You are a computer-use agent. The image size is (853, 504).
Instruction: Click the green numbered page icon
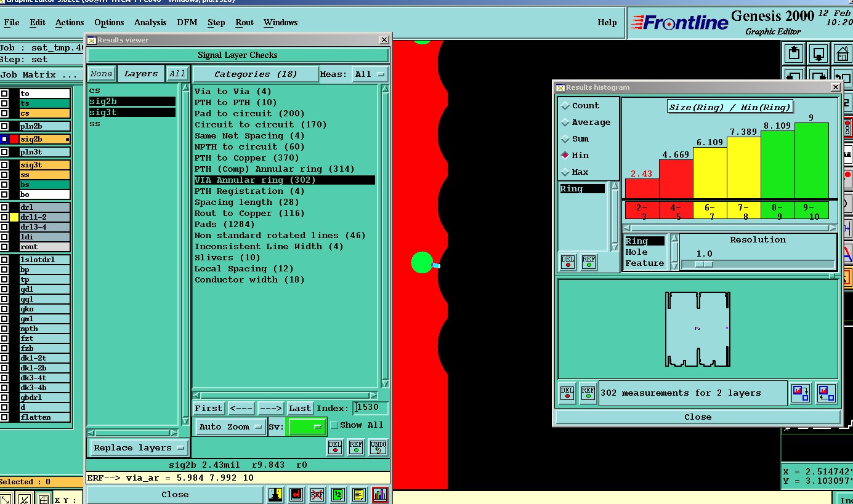338,494
